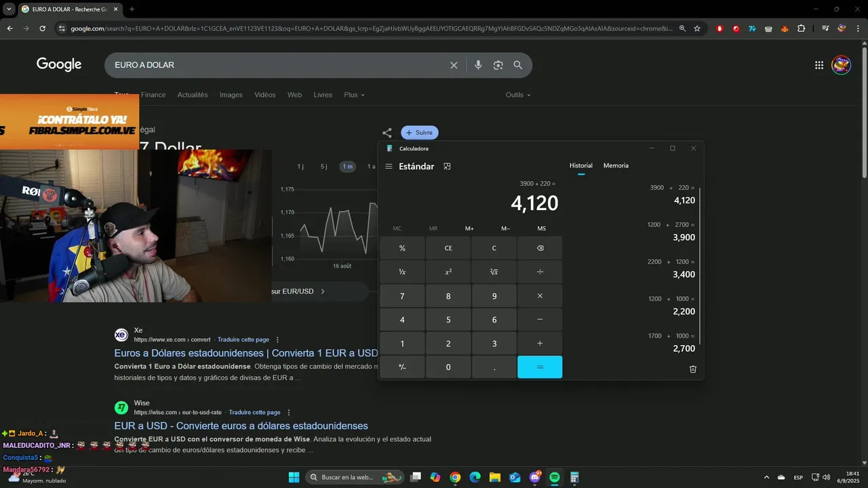Viewport: 868px width, 488px height.
Task: Click the M+ memory add button
Action: (469, 228)
